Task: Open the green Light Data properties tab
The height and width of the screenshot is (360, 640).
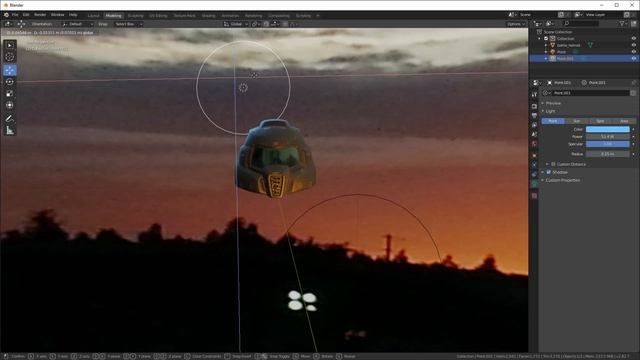Action: [x=534, y=184]
